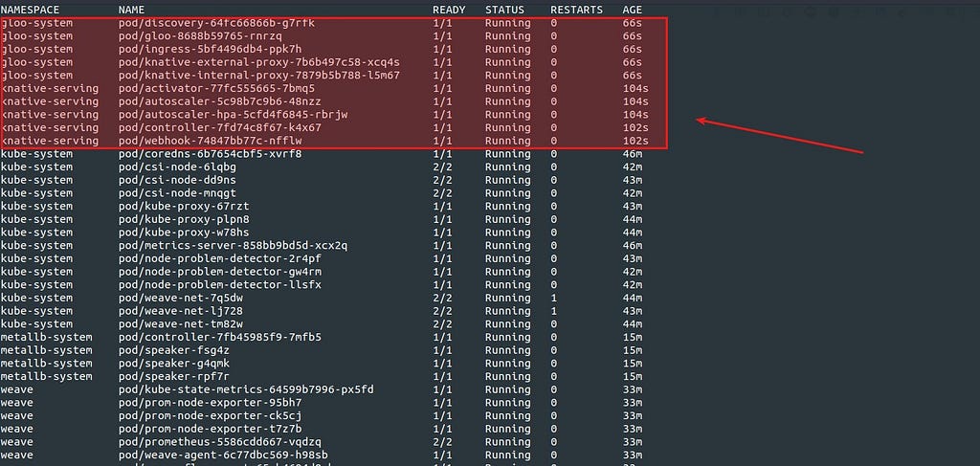Select pod/knative-internal-proxy-7879b5b788-l5m67 name text
This screenshot has height=466, width=980.
pyautogui.click(x=258, y=76)
